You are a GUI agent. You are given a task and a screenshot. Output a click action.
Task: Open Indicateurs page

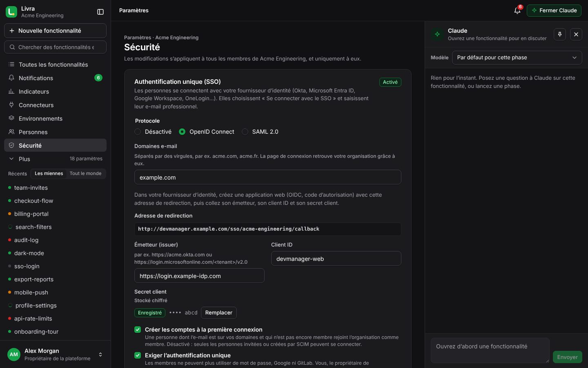click(55, 92)
